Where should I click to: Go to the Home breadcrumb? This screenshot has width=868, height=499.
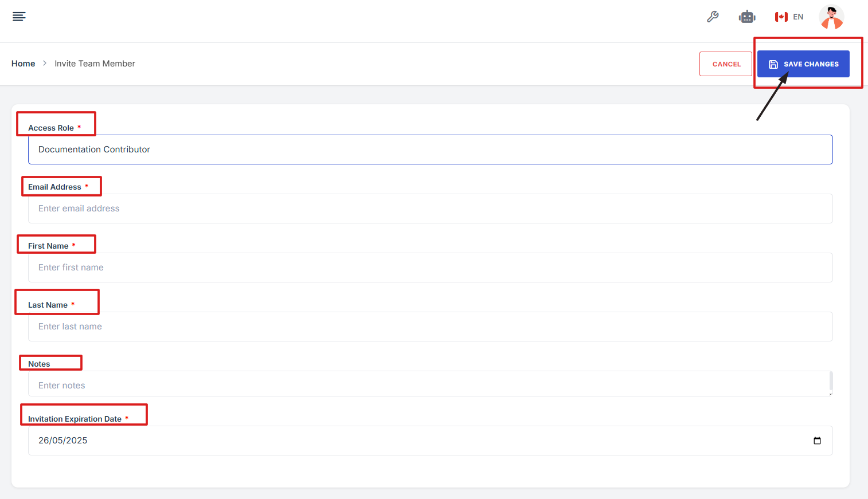tap(24, 64)
